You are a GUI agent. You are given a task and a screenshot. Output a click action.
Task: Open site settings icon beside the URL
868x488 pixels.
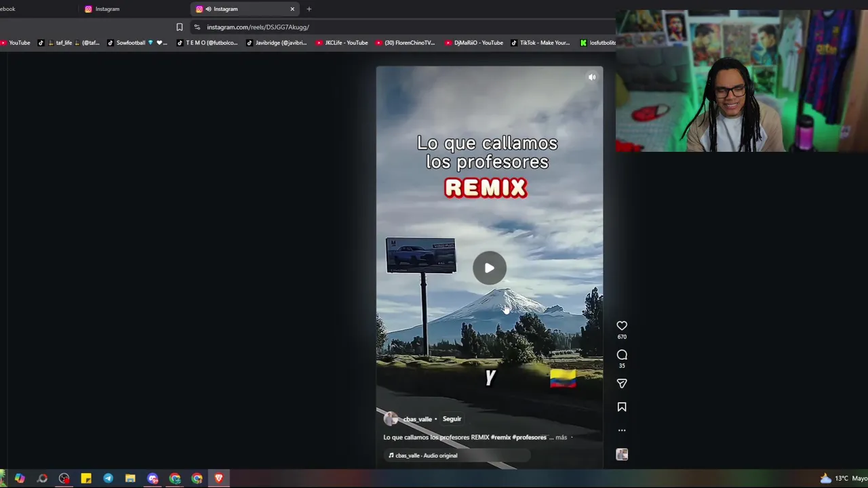(x=197, y=27)
